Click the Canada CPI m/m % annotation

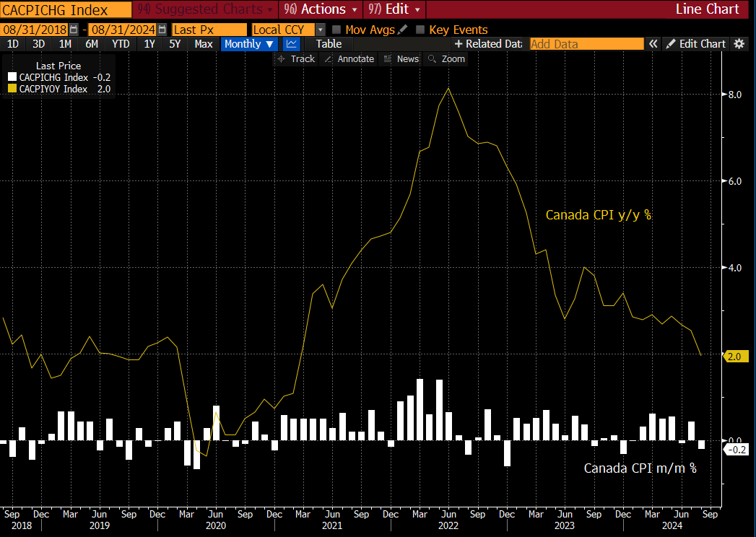click(x=640, y=468)
